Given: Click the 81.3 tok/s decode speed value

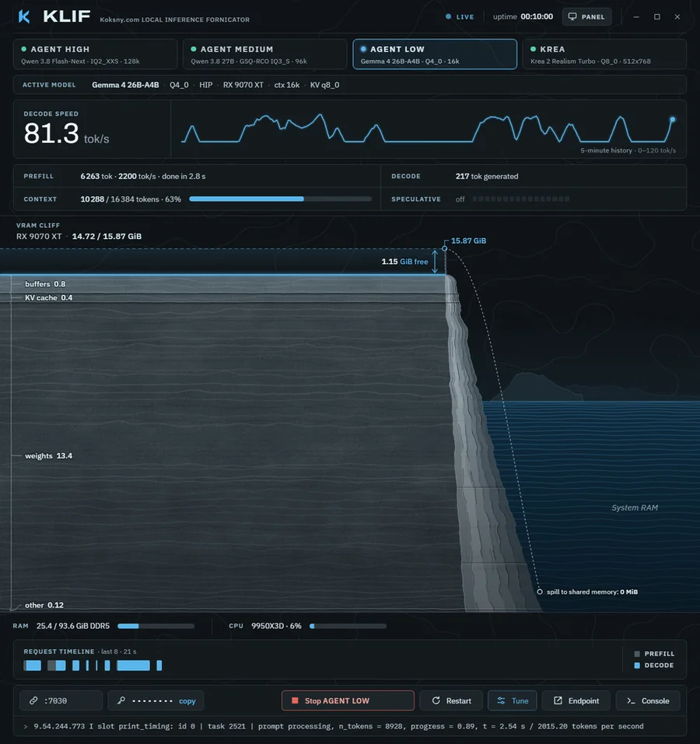Looking at the screenshot, I should pos(66,134).
